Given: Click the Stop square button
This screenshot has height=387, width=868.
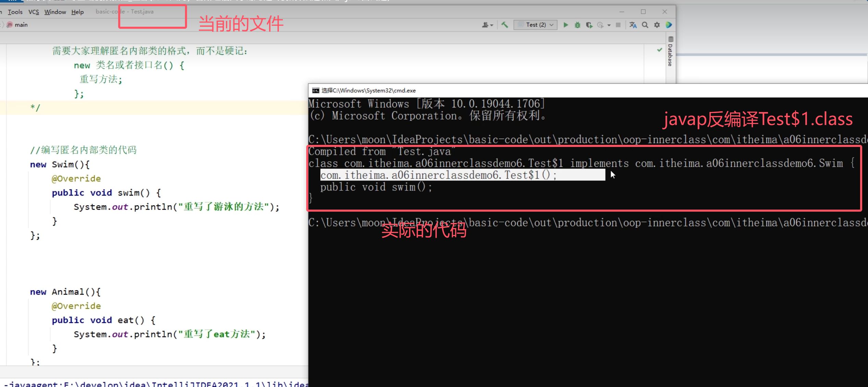Looking at the screenshot, I should click(618, 25).
